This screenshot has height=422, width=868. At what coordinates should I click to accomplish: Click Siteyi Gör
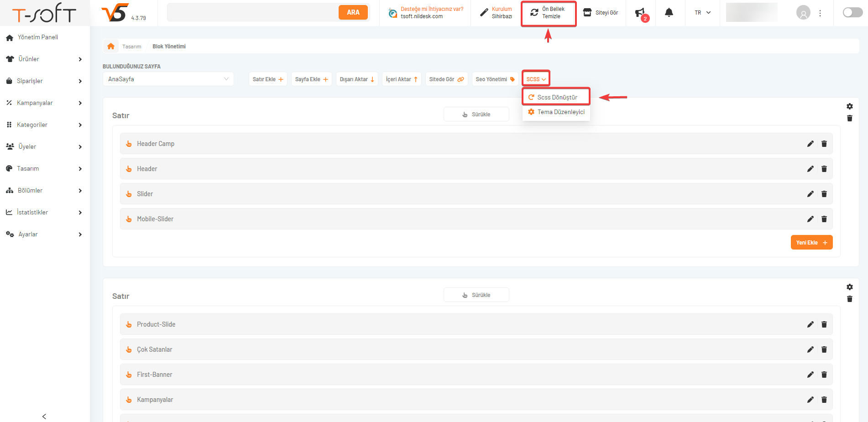pos(601,13)
